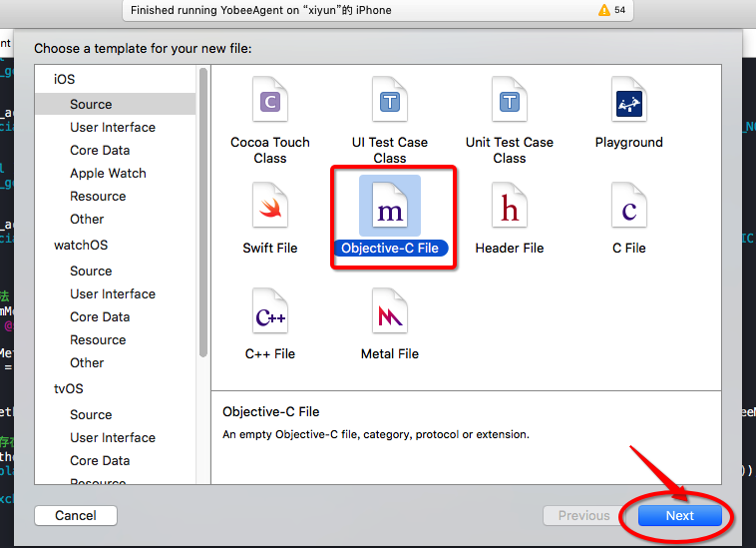Choose the Metal File template icon
The width and height of the screenshot is (756, 548).
pyautogui.click(x=390, y=311)
